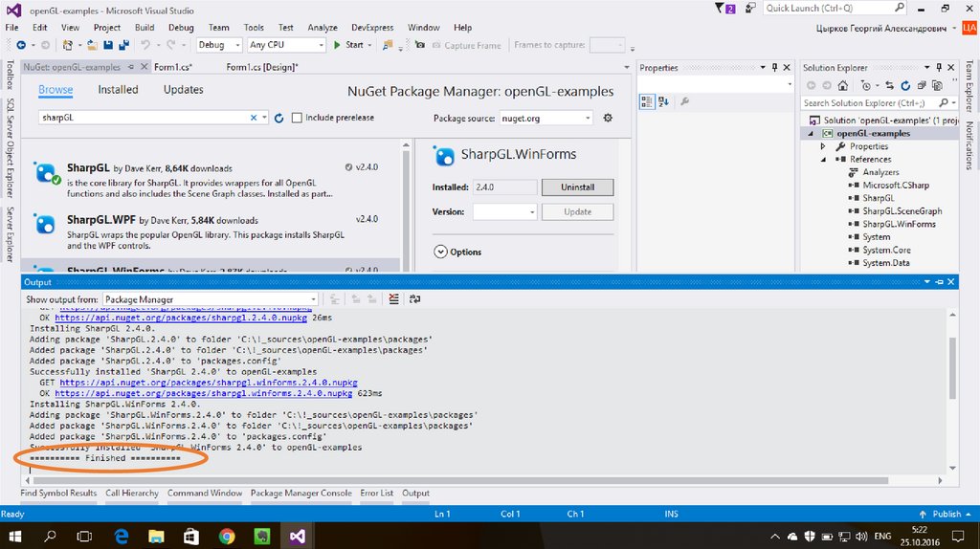This screenshot has width=980, height=549.
Task: Click Save All in the toolbar
Action: coord(124,45)
